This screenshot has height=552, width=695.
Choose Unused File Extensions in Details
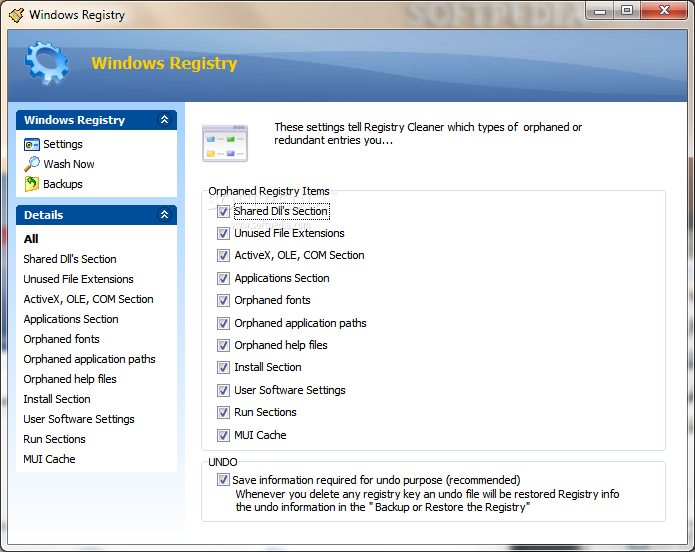78,279
